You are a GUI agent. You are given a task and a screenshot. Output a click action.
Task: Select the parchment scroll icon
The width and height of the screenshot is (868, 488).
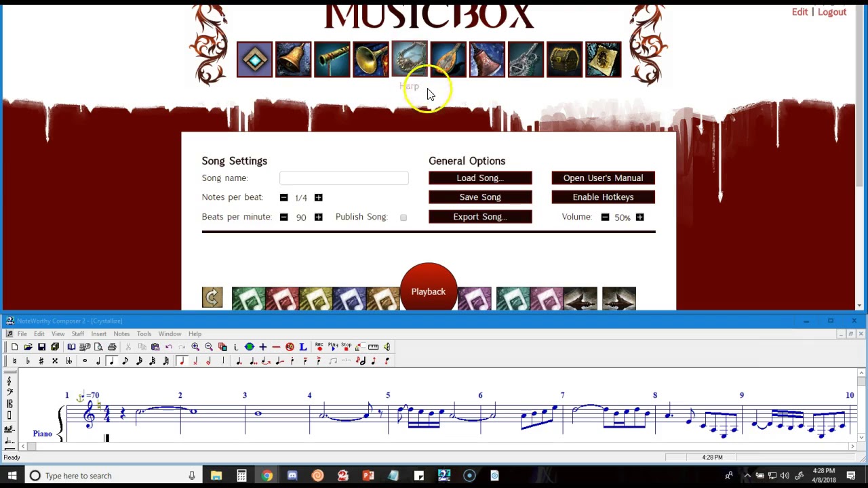tap(603, 60)
